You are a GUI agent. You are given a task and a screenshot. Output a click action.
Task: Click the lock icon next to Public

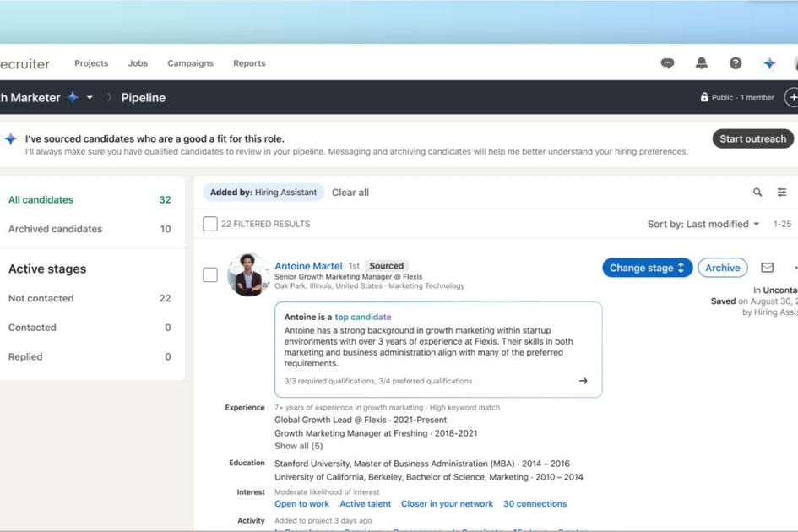tap(704, 97)
